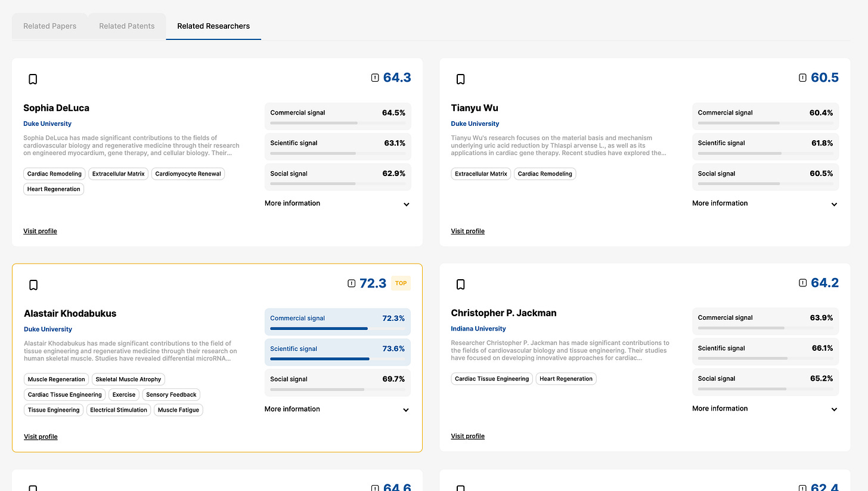The width and height of the screenshot is (868, 491).
Task: Select the Muscle Fatigue tag
Action: tap(178, 410)
